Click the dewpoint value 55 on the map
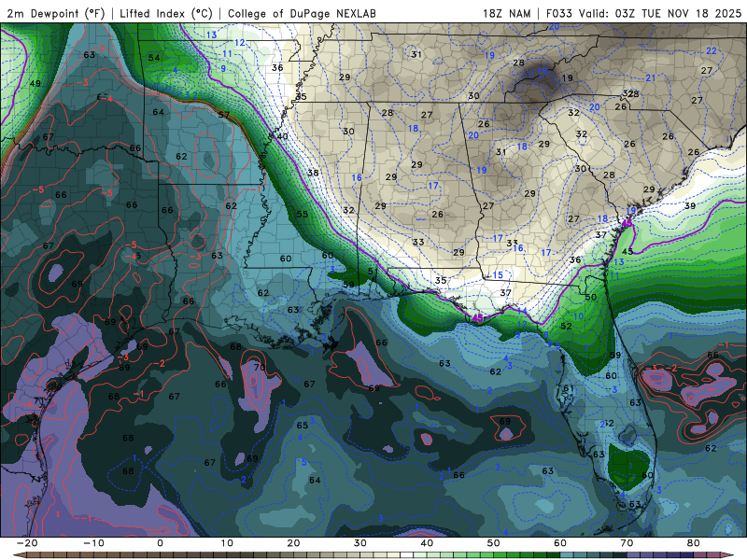The image size is (747, 560). click(302, 215)
